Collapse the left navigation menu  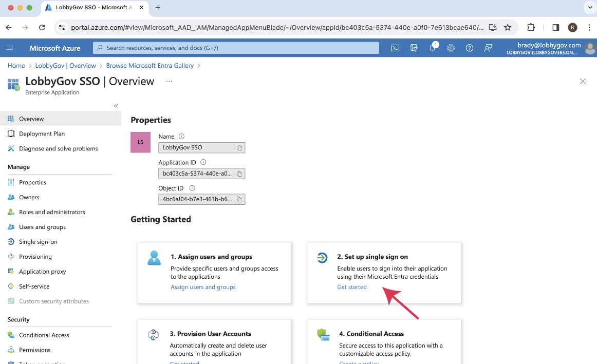coord(116,106)
